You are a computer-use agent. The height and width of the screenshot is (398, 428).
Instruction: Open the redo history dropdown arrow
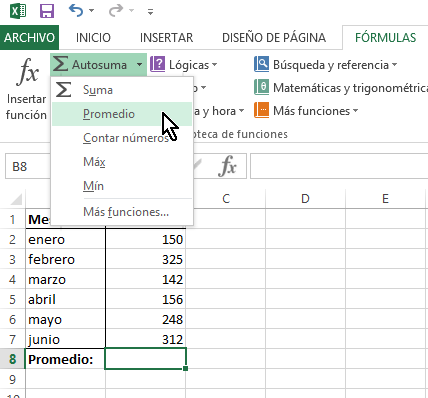pos(131,11)
